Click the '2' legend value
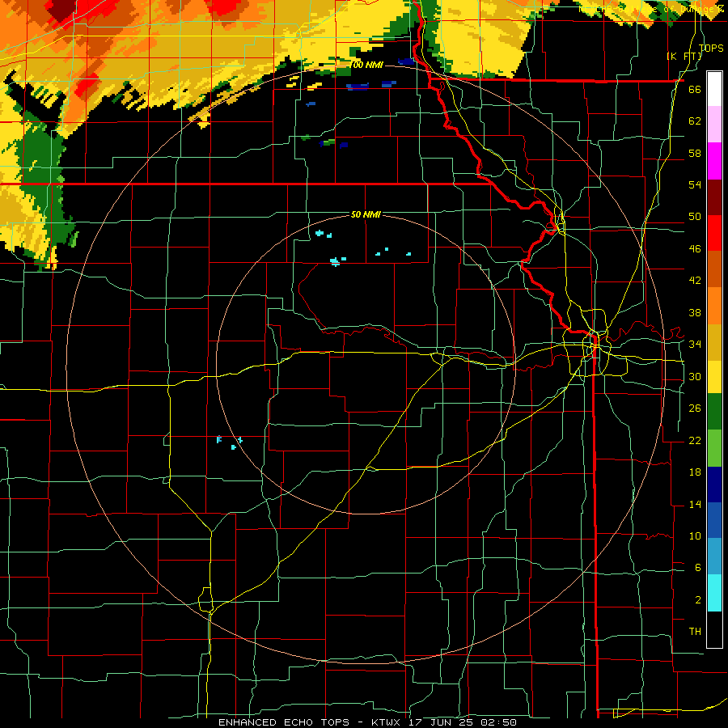 (697, 600)
